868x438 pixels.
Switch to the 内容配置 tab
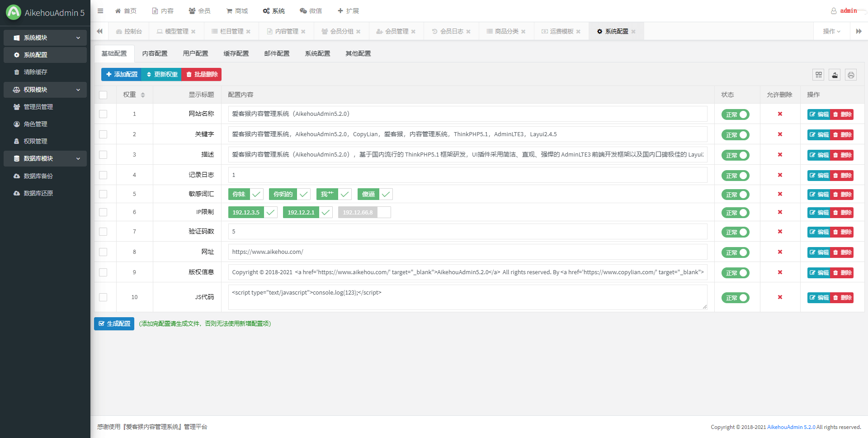[155, 53]
